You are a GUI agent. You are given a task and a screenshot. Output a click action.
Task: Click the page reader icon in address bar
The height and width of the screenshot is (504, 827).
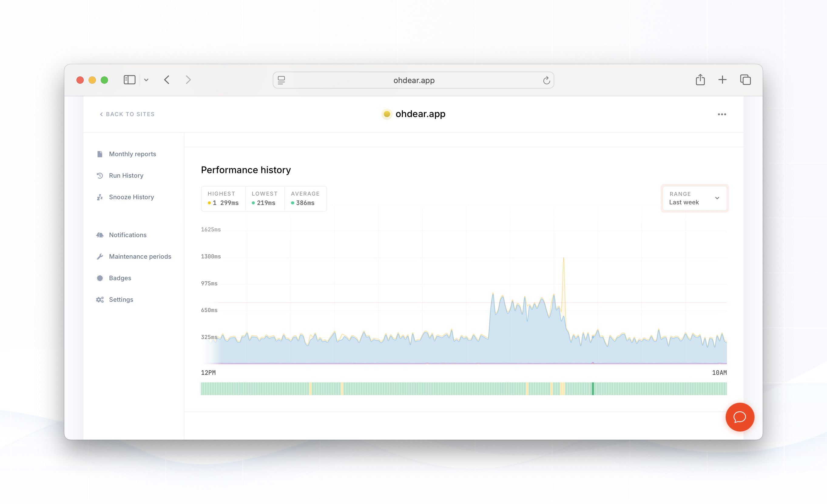(x=281, y=80)
